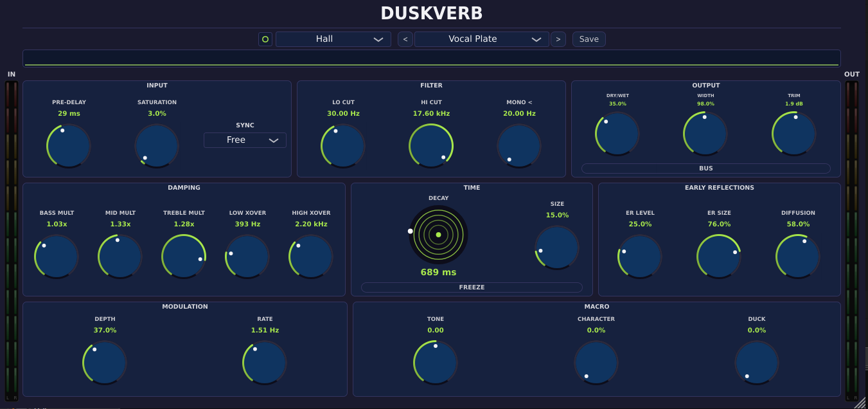Click the 15.0% size value
Image resolution: width=868 pixels, height=409 pixels.
pyautogui.click(x=557, y=215)
